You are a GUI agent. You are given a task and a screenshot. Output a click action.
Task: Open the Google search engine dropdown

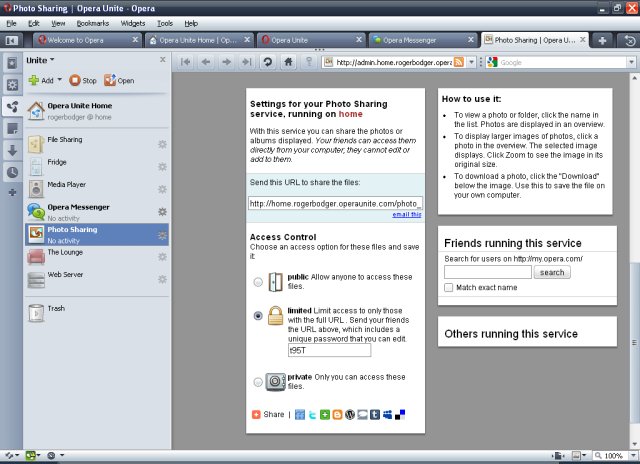[492, 62]
